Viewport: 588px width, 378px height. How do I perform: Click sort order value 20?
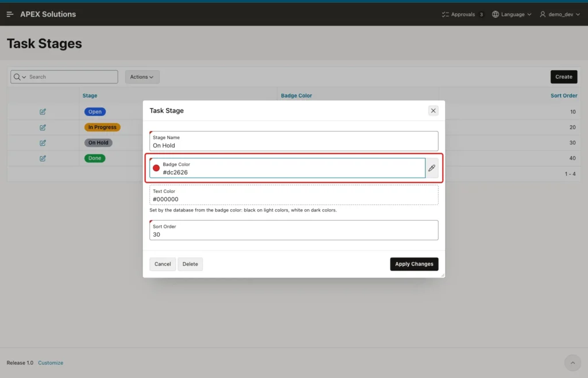(x=572, y=127)
